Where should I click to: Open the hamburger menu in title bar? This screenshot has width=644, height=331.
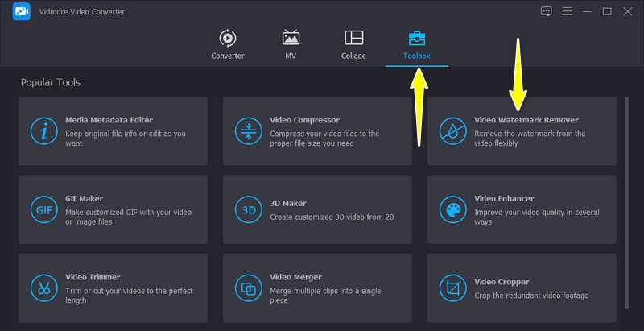567,11
